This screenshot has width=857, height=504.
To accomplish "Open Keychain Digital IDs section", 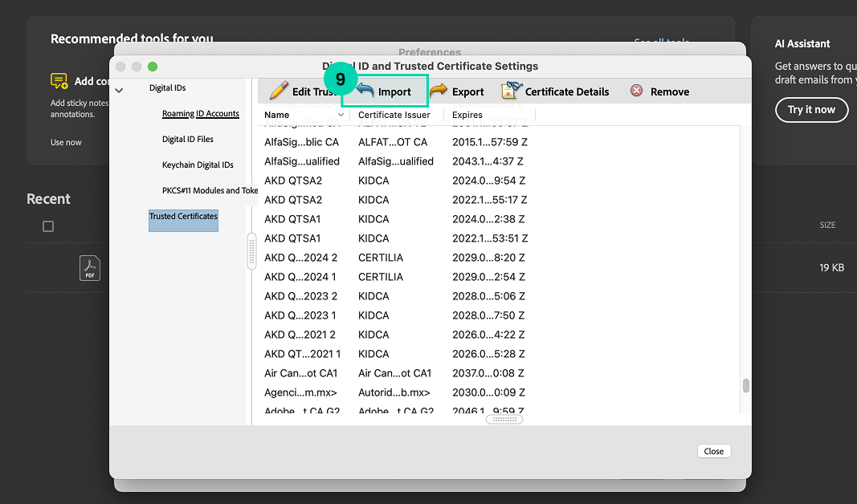I will pyautogui.click(x=198, y=165).
